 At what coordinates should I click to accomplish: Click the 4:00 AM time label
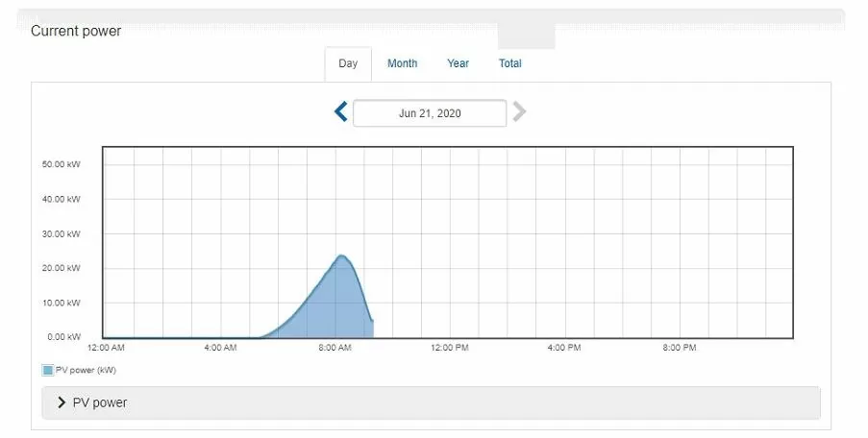click(220, 348)
